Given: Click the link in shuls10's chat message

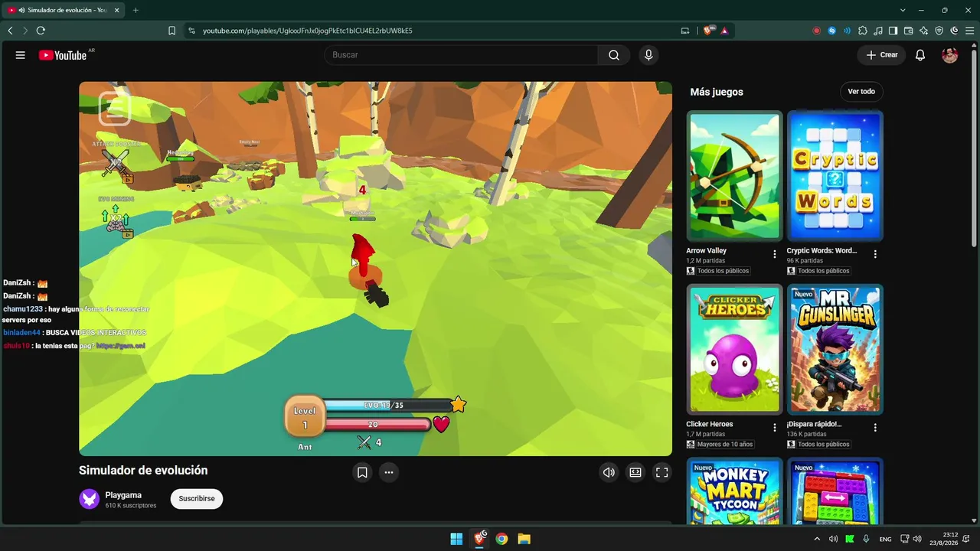Looking at the screenshot, I should tap(121, 346).
